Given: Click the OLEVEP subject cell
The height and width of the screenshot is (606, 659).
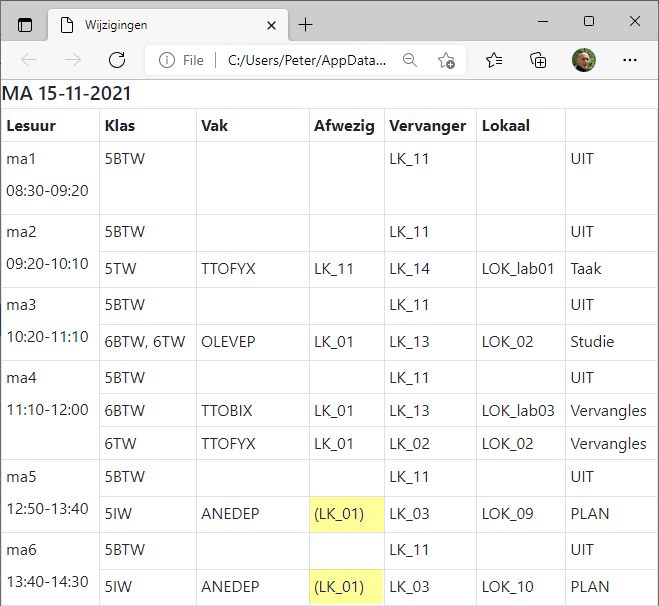Looking at the screenshot, I should point(228,342).
